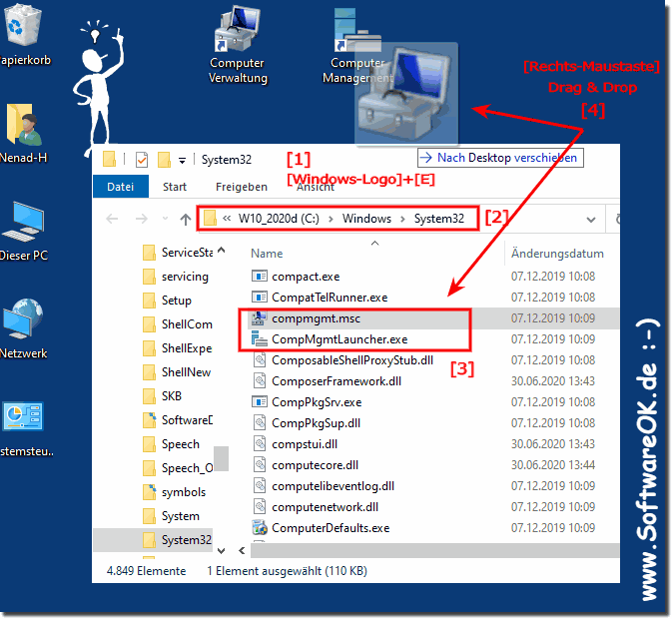Click the compact.exe file icon
Image resolution: width=672 pixels, height=619 pixels.
coord(260,277)
